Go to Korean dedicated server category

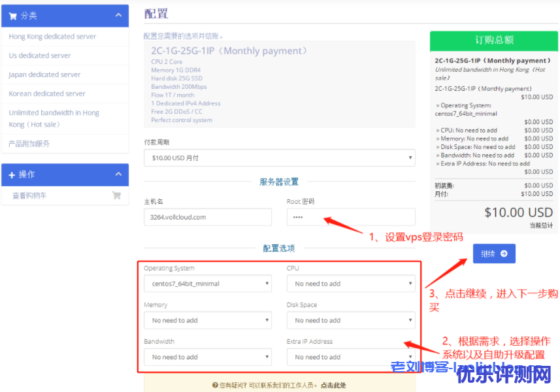(47, 93)
